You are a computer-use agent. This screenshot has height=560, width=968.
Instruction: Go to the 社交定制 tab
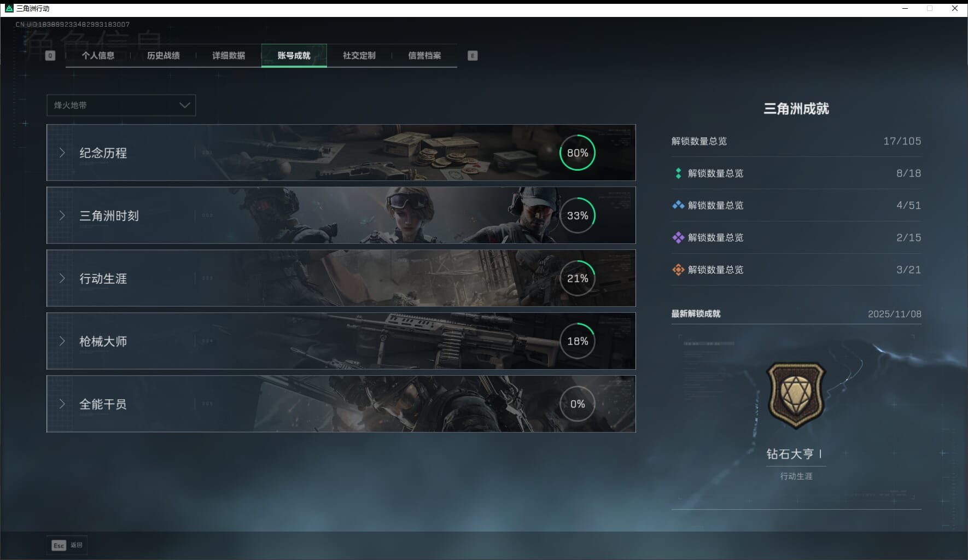(359, 55)
